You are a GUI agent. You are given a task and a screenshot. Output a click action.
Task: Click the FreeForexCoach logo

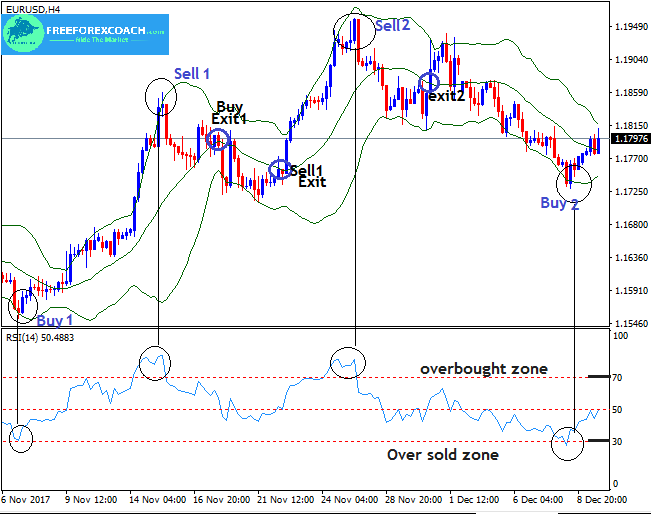pos(84,36)
